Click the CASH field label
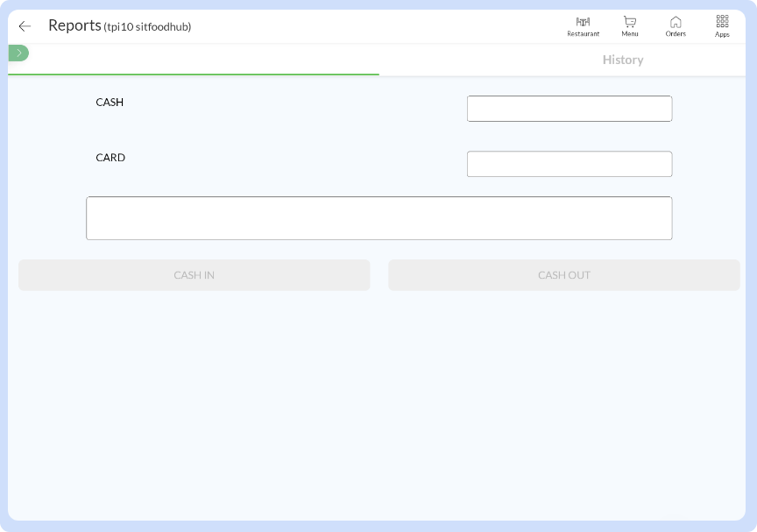This screenshot has height=532, width=757. pyautogui.click(x=110, y=103)
